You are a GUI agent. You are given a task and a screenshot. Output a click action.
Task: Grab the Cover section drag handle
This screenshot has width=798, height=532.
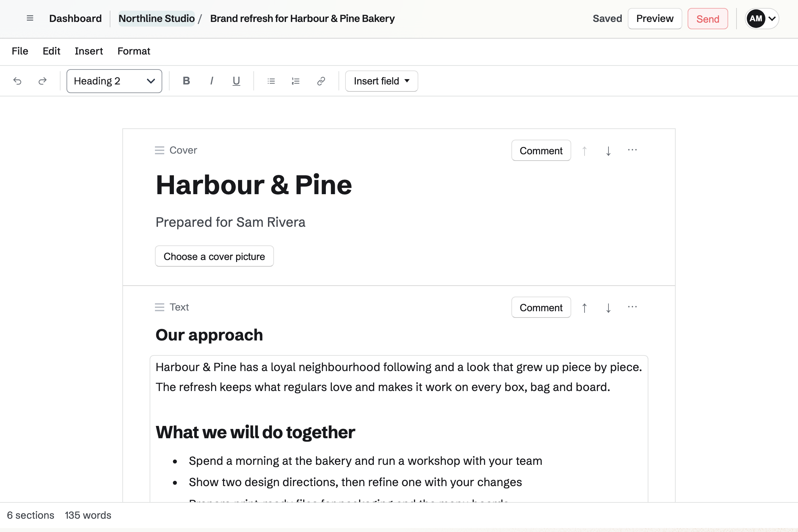pos(160,150)
